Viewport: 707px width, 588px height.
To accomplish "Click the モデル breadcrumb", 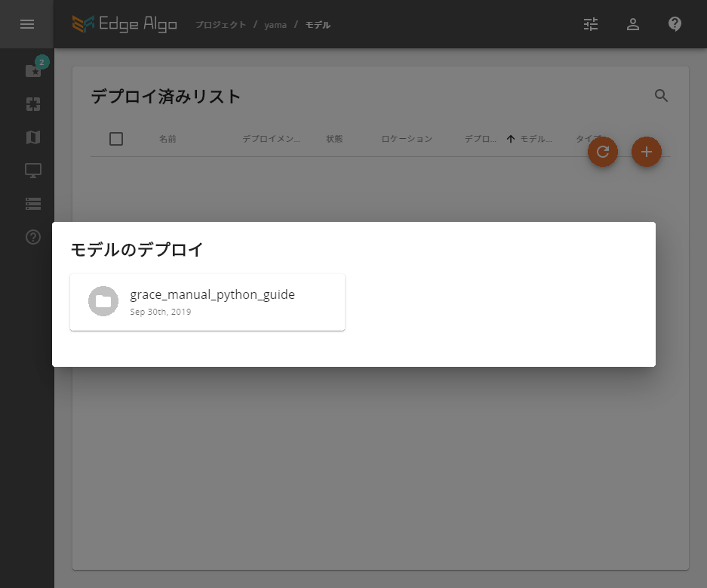I will point(318,25).
